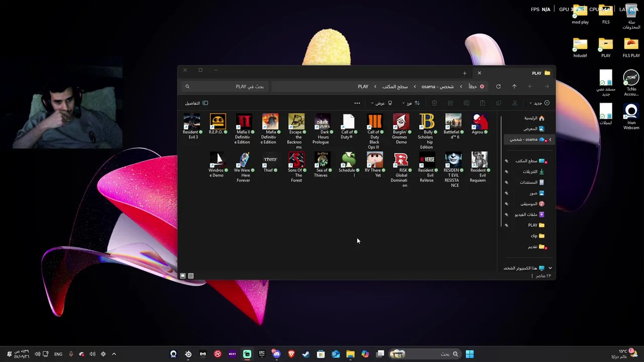The image size is (644, 362).
Task: Select the Sea of Thieves shortcut
Action: pyautogui.click(x=323, y=165)
